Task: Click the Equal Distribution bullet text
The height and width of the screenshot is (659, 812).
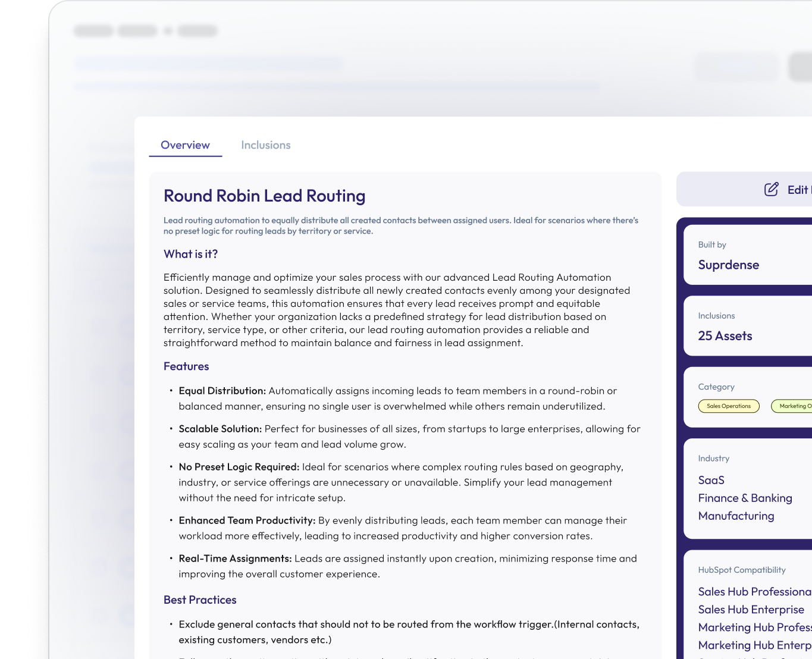Action: (x=222, y=391)
